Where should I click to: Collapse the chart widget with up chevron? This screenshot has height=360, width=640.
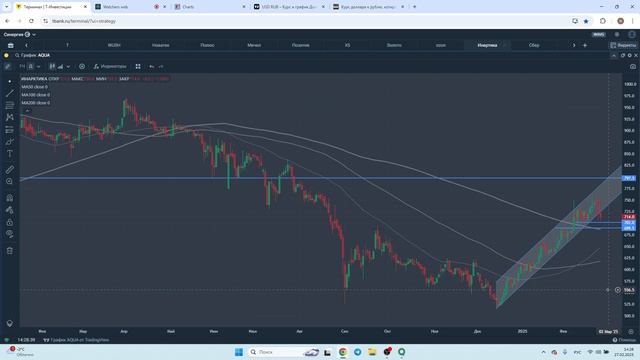614,55
